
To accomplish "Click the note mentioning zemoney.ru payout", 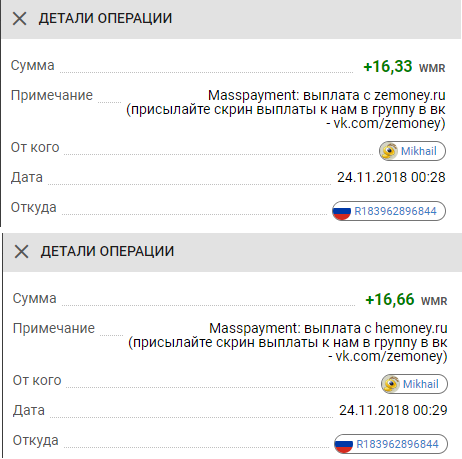I will coord(286,109).
